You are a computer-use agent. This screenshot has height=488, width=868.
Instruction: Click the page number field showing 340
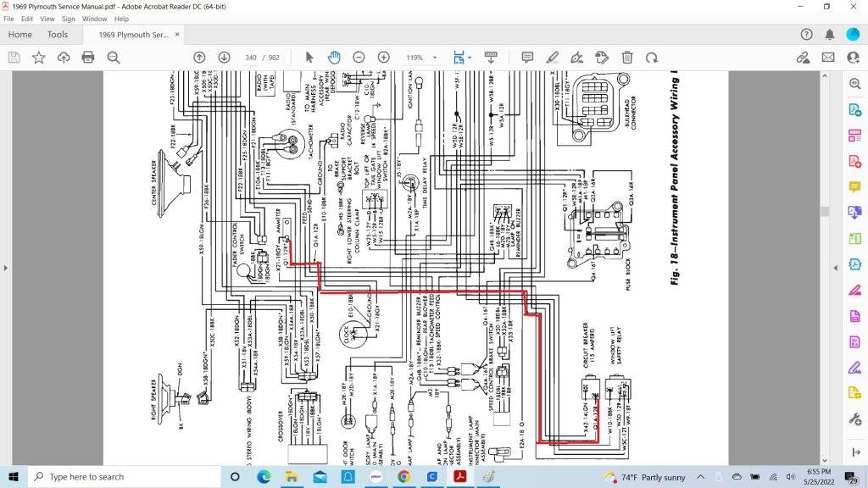(x=250, y=58)
